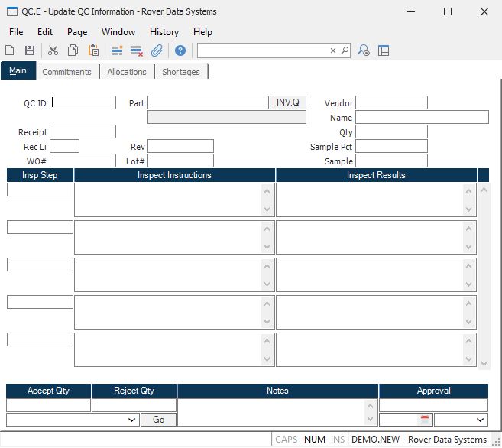Image resolution: width=502 pixels, height=448 pixels.
Task: Click the Delete row icon
Action: (x=137, y=50)
